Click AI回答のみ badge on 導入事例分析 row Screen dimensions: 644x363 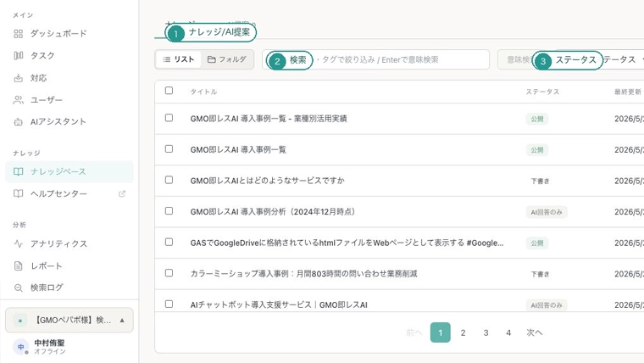coord(547,213)
